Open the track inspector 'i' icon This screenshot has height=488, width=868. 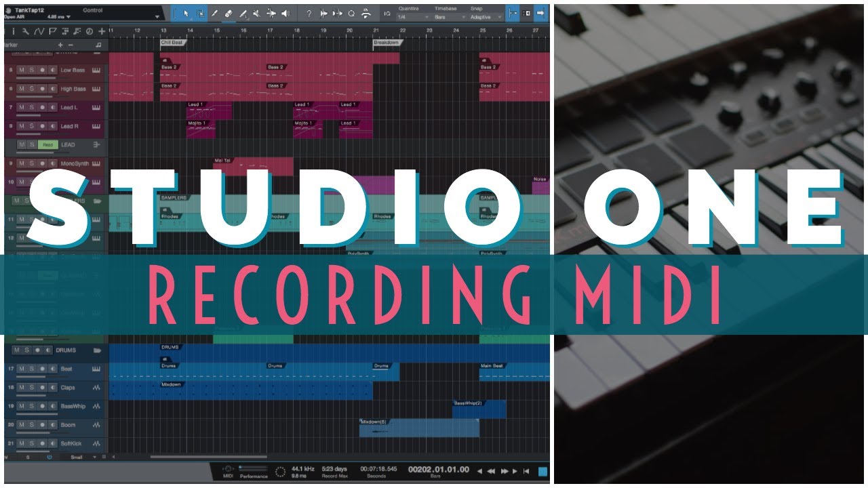tap(14, 31)
